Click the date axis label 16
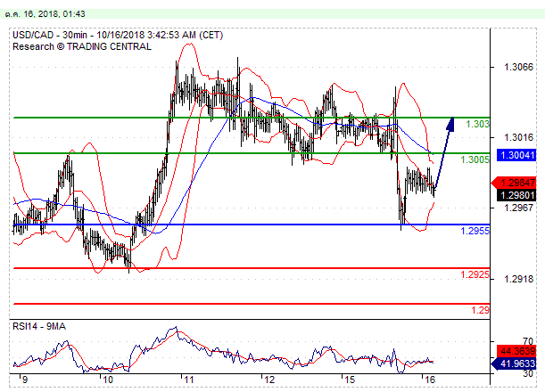Image resolution: width=545 pixels, height=392 pixels. 430,380
